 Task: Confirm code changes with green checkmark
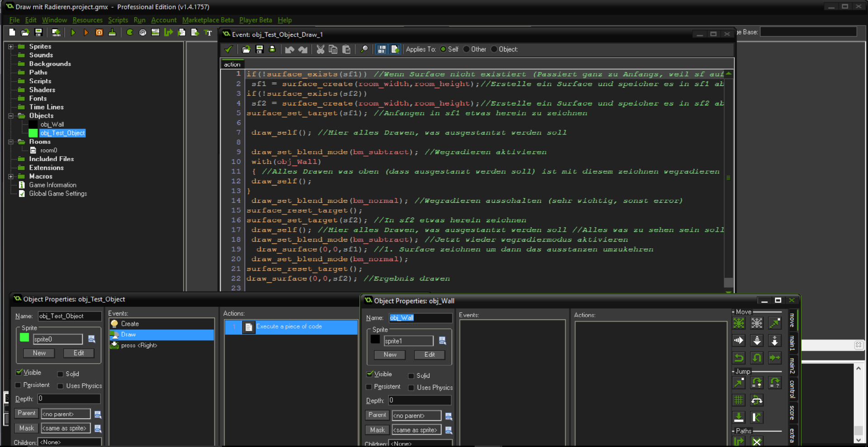point(229,49)
